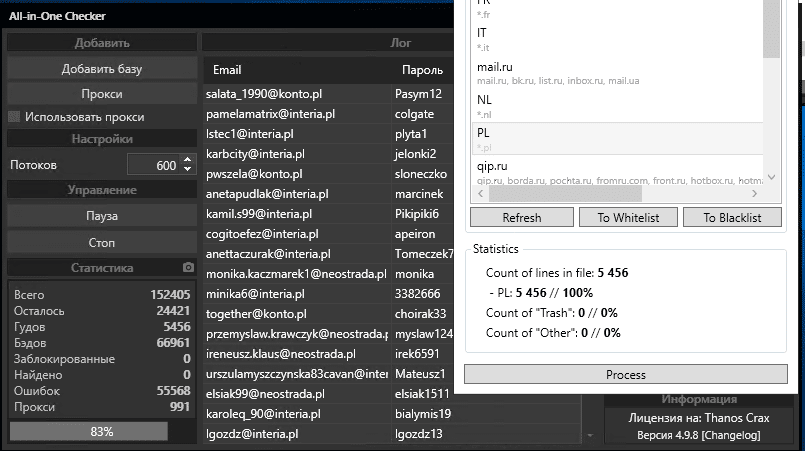Click the Прокси count 991

click(x=180, y=407)
